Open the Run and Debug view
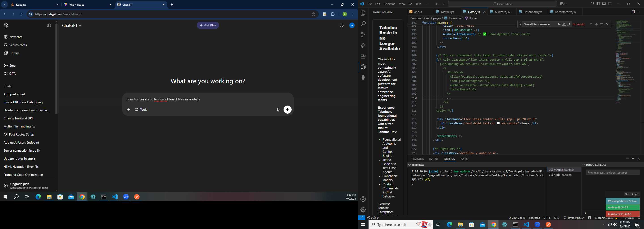 363,45
